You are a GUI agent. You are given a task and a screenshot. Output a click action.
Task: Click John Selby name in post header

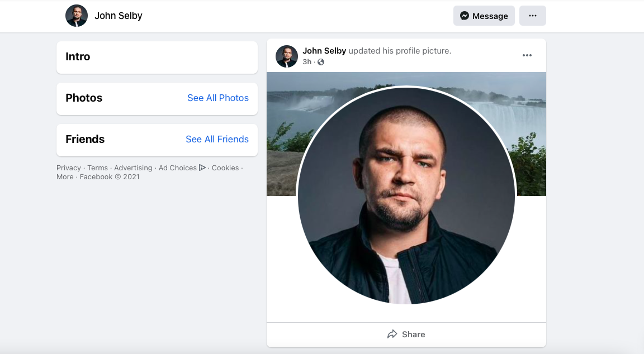324,51
